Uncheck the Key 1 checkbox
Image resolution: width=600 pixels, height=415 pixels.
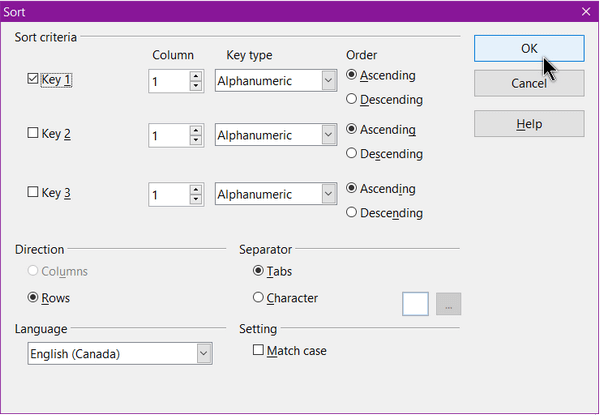coord(33,79)
